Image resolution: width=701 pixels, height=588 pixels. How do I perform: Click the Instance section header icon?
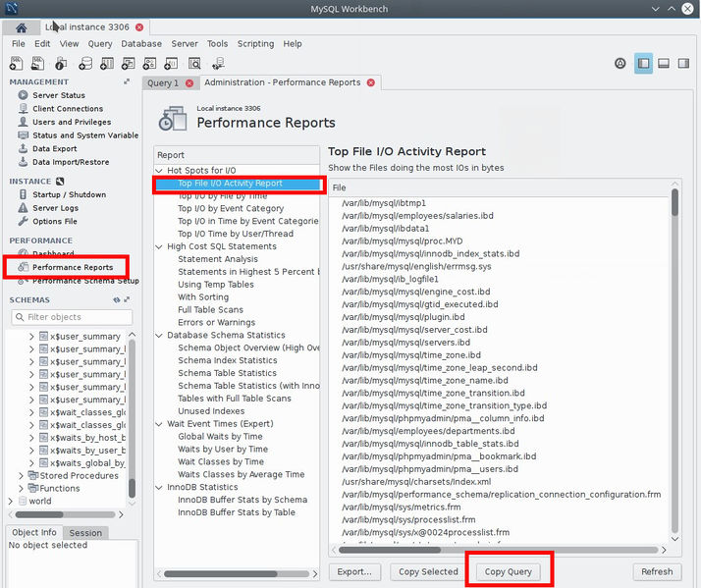[x=60, y=181]
